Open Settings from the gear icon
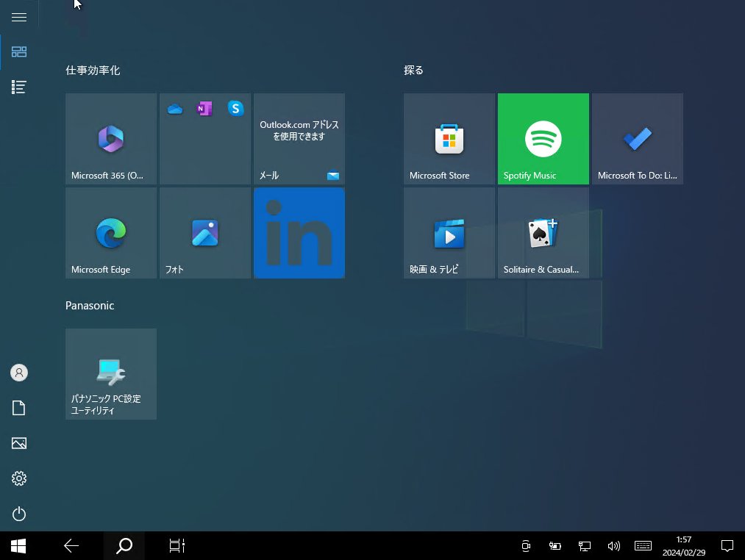The width and height of the screenshot is (745, 560). tap(19, 478)
